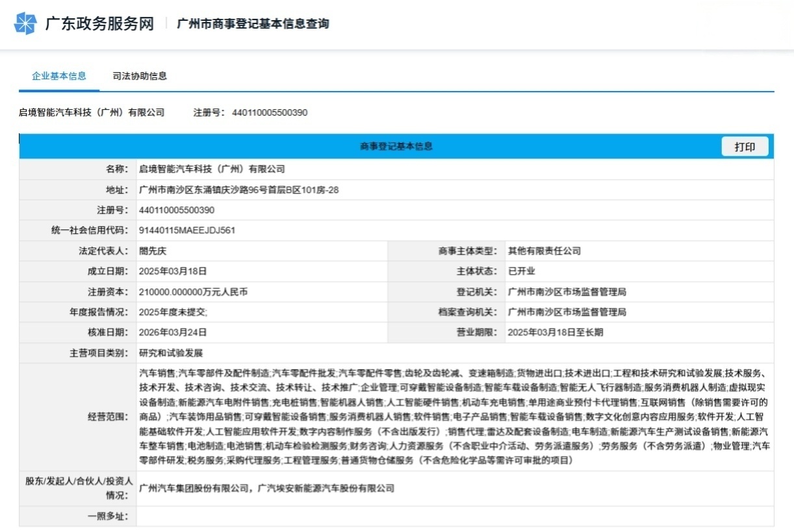The height and width of the screenshot is (532, 794).
Task: Click the legal representative name 閤先庆
Action: click(x=153, y=251)
